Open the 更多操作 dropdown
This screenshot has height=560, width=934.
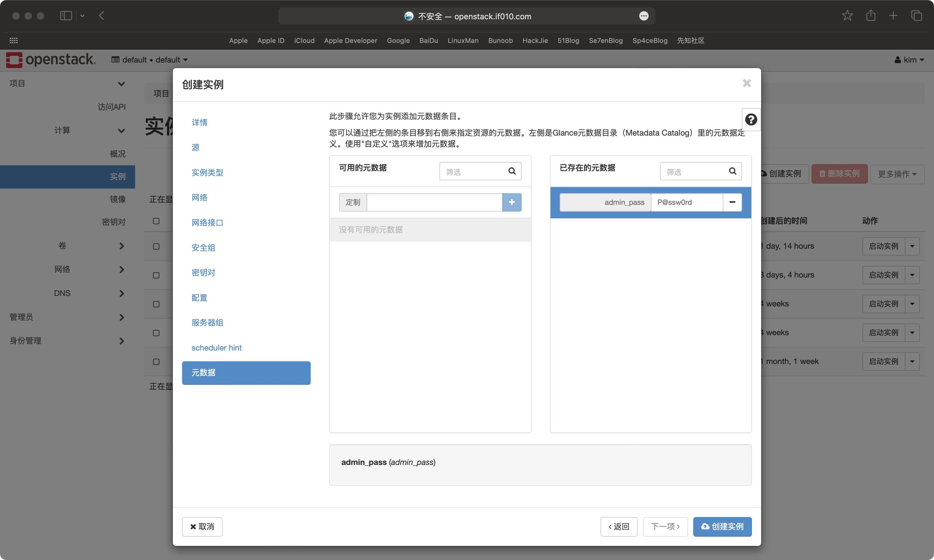pyautogui.click(x=897, y=174)
